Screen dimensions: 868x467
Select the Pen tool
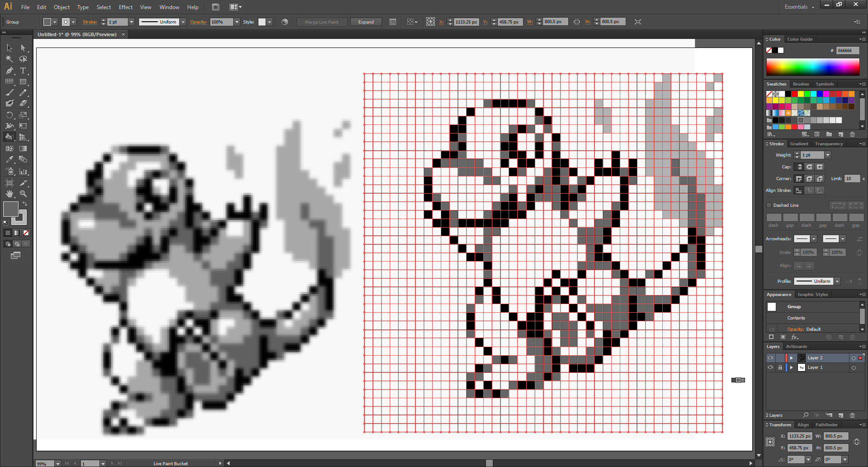(x=9, y=71)
